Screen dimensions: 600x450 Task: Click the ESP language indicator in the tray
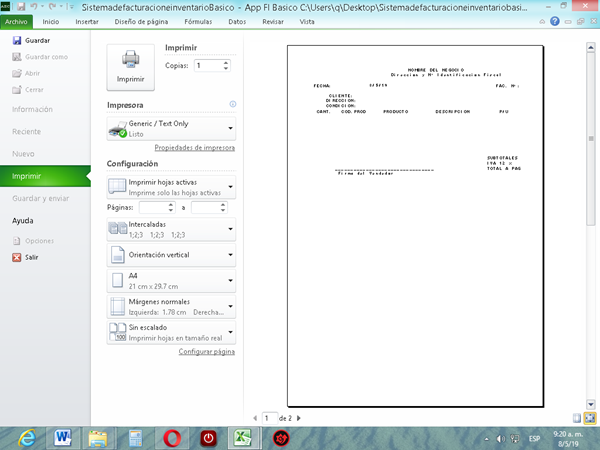point(534,439)
